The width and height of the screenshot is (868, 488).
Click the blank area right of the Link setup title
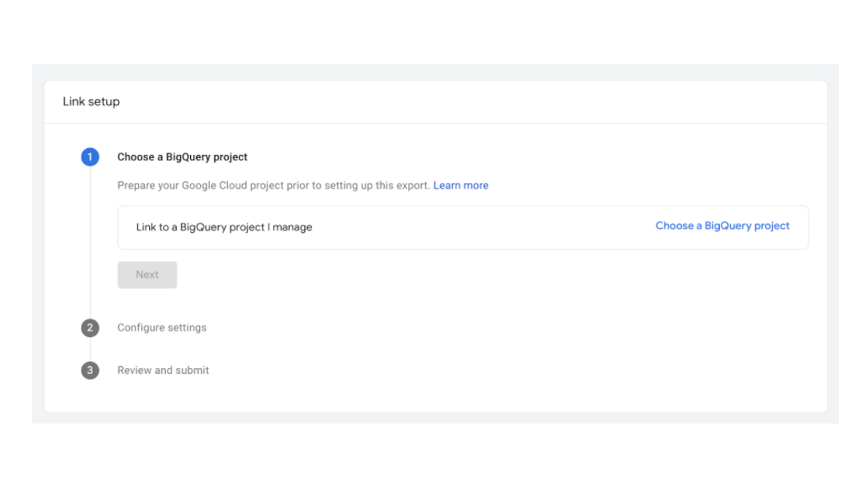(452, 102)
